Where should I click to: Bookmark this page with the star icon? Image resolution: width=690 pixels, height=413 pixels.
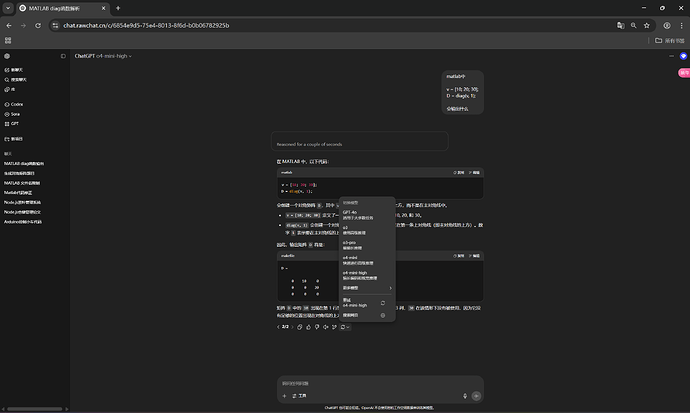[x=646, y=26]
